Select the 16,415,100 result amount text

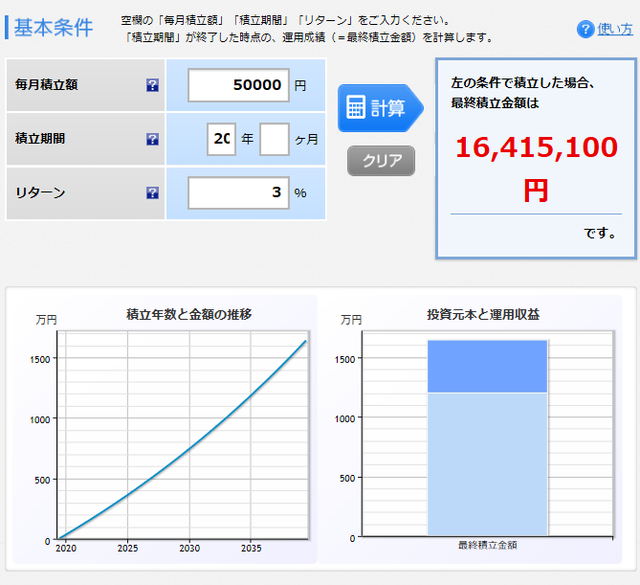[536, 147]
